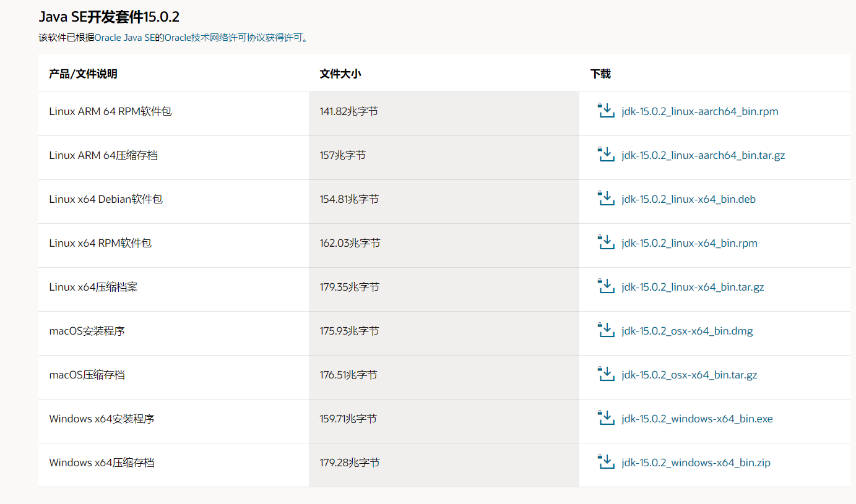Click download icon beside jdk-15.0.2_osx-x64_bin.tar.gz

[606, 374]
